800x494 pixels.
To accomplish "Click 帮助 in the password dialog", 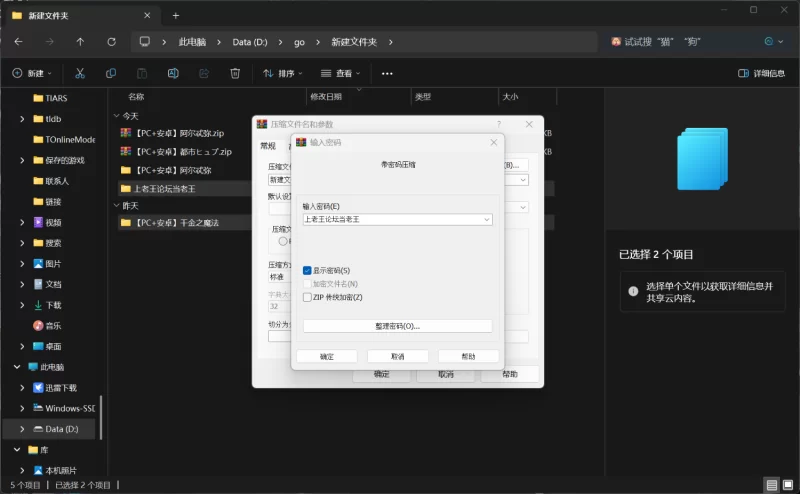I will (x=468, y=356).
